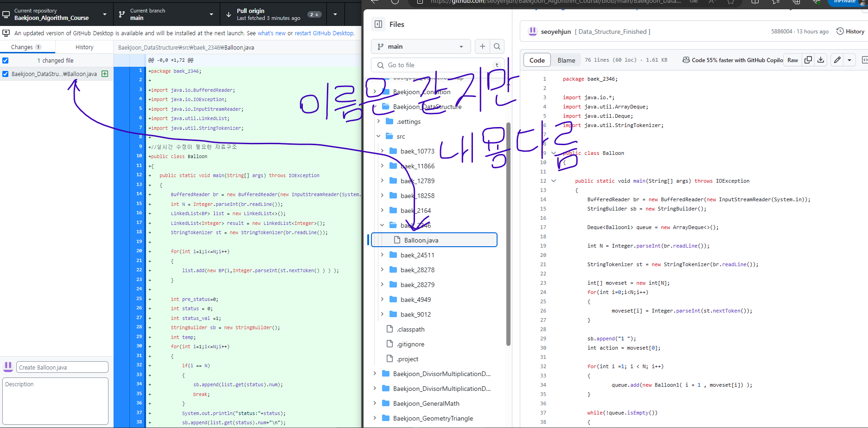Open the Current repository dropdown
This screenshot has height=428, width=868.
click(56, 14)
